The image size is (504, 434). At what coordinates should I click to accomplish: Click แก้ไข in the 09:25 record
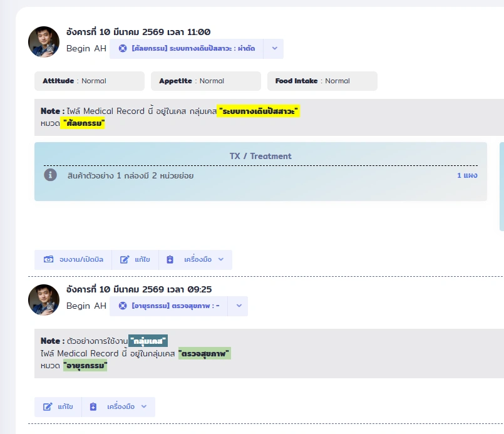58,407
